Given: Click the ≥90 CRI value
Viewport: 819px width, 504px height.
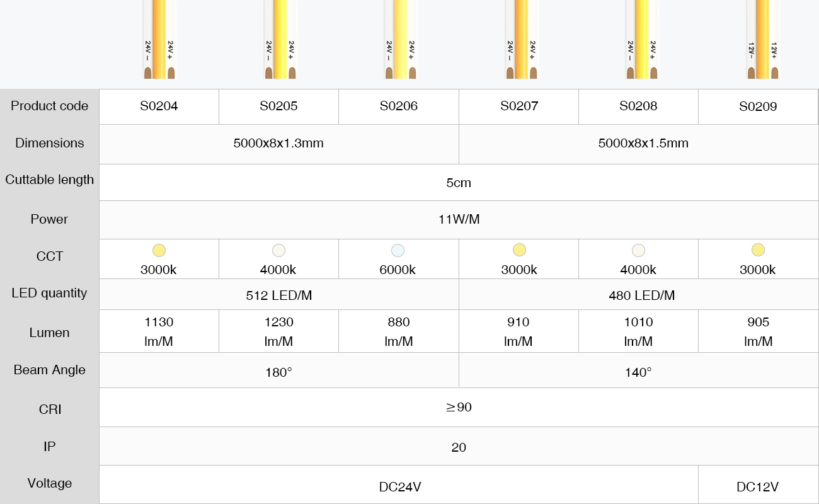Looking at the screenshot, I should 459,408.
